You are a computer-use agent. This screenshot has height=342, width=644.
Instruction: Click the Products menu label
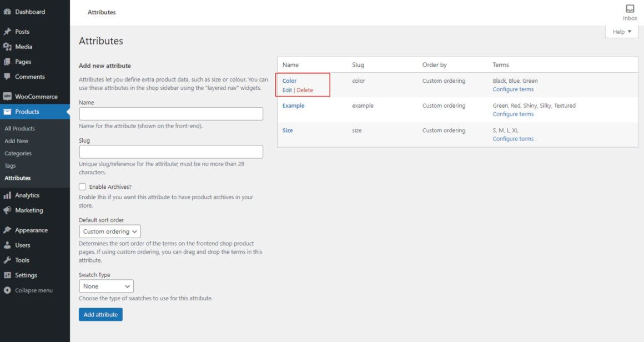coord(27,112)
